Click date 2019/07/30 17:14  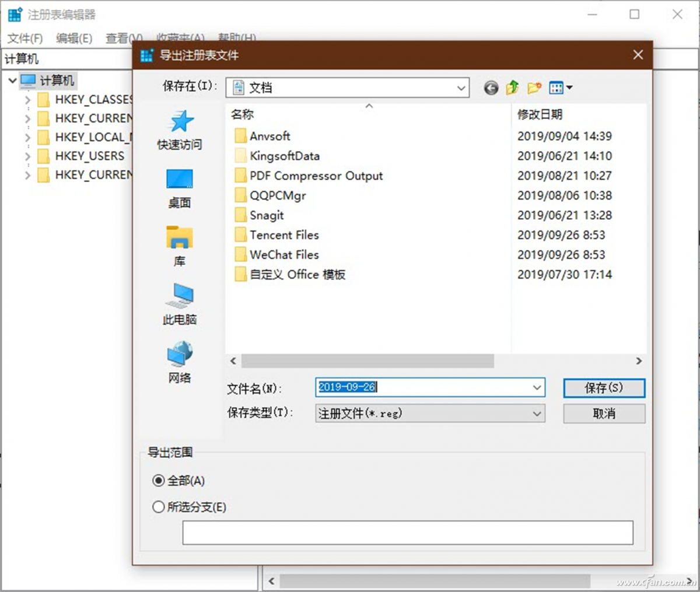[565, 275]
